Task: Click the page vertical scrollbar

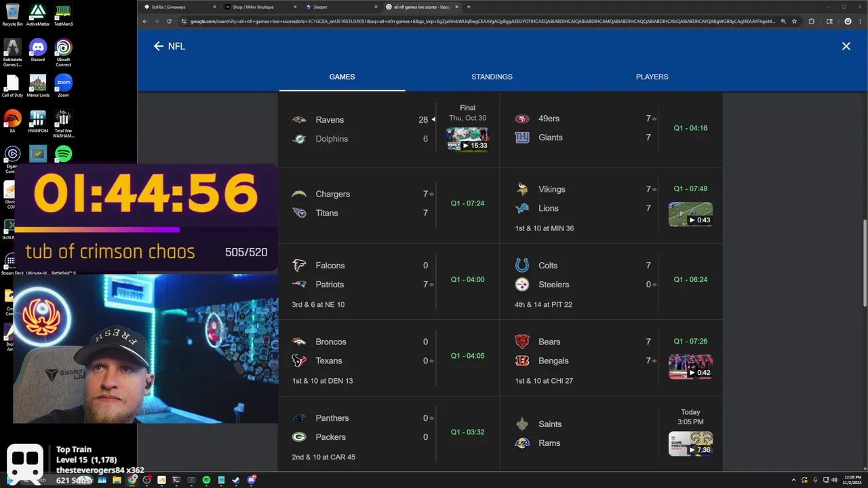Action: (x=864, y=264)
